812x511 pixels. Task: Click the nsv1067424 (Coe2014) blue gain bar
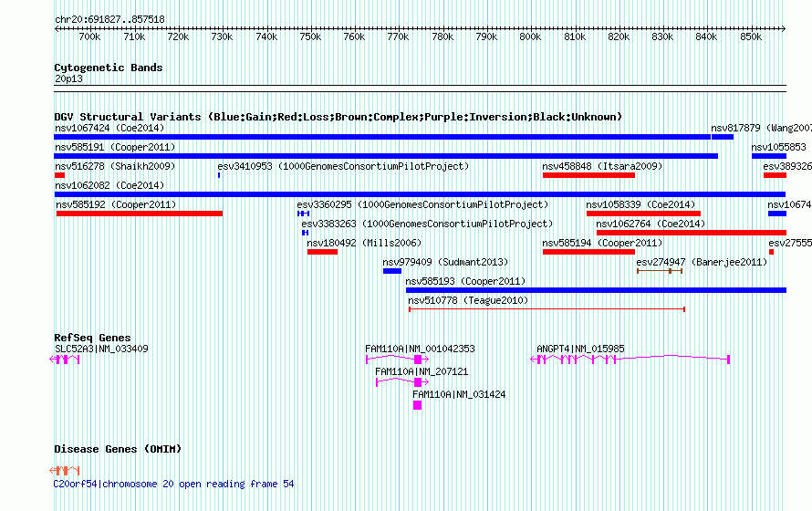382,137
